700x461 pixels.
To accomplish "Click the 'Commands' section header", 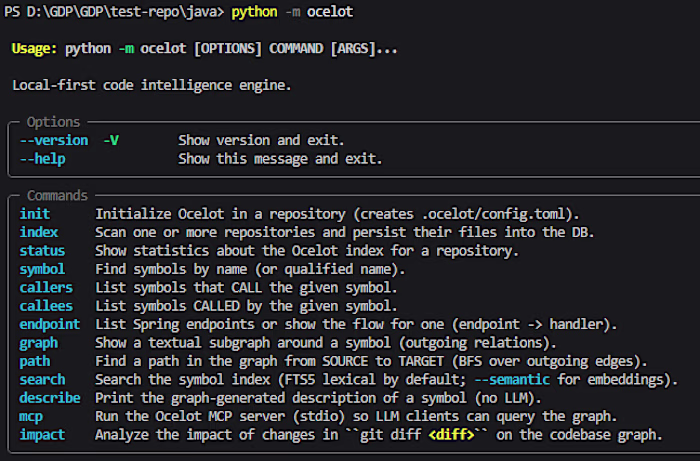I will 57,195.
